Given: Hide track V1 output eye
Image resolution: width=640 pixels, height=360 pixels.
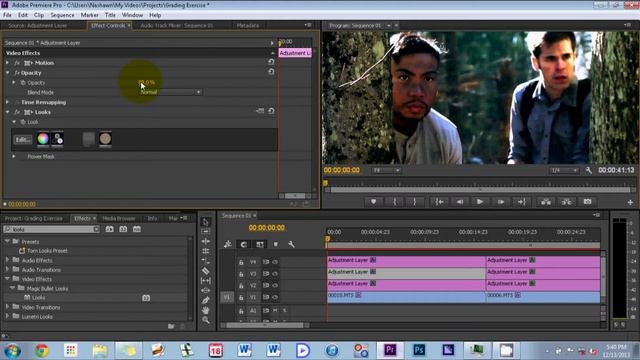Looking at the screenshot, I should click(x=275, y=297).
